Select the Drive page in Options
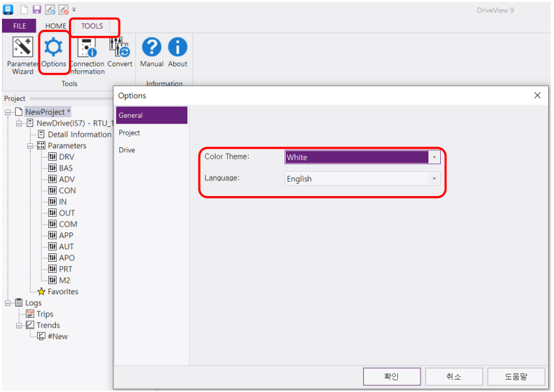This screenshot has width=554, height=392. coord(128,150)
